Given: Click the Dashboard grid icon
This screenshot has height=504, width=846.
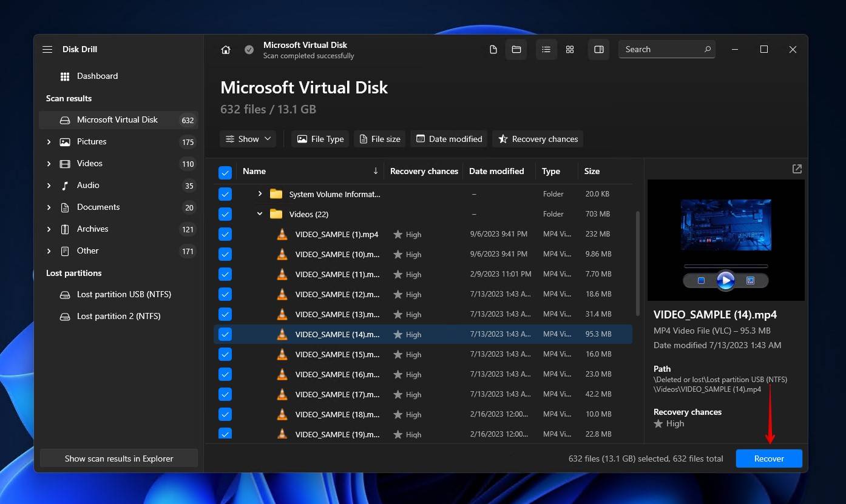Looking at the screenshot, I should [x=65, y=76].
